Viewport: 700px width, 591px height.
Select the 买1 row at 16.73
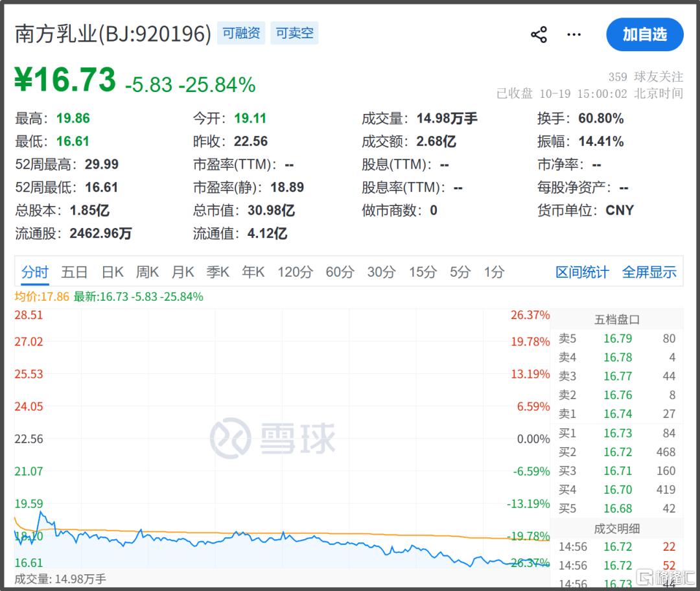pyautogui.click(x=617, y=433)
